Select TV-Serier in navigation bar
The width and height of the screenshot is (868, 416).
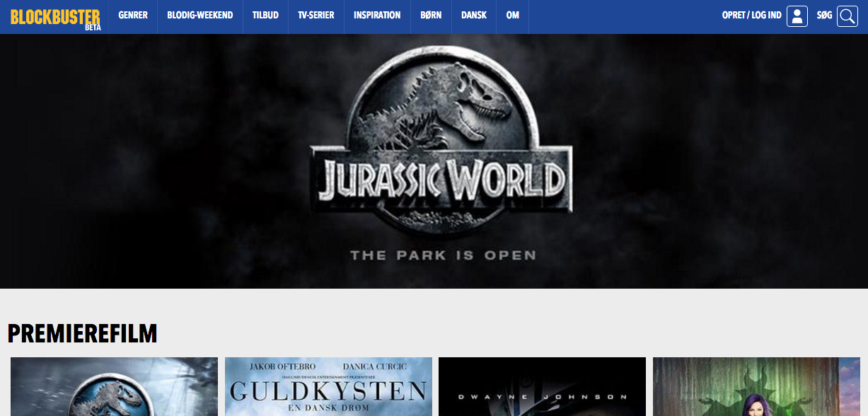(x=316, y=16)
